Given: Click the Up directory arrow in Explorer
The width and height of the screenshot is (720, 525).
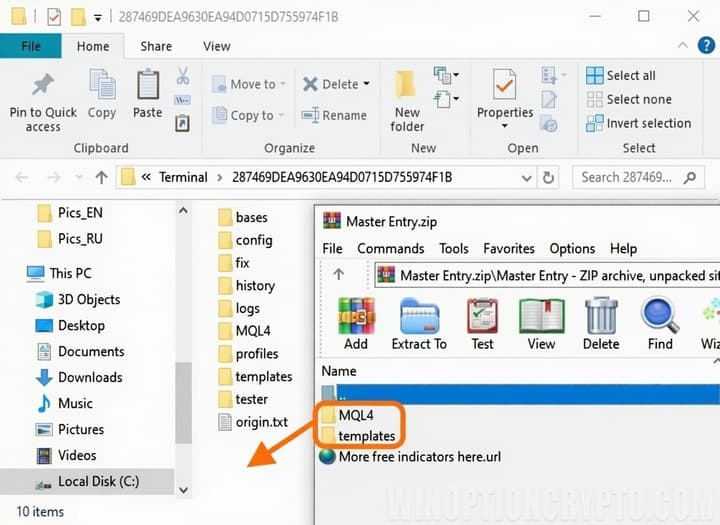Looking at the screenshot, I should 101,177.
